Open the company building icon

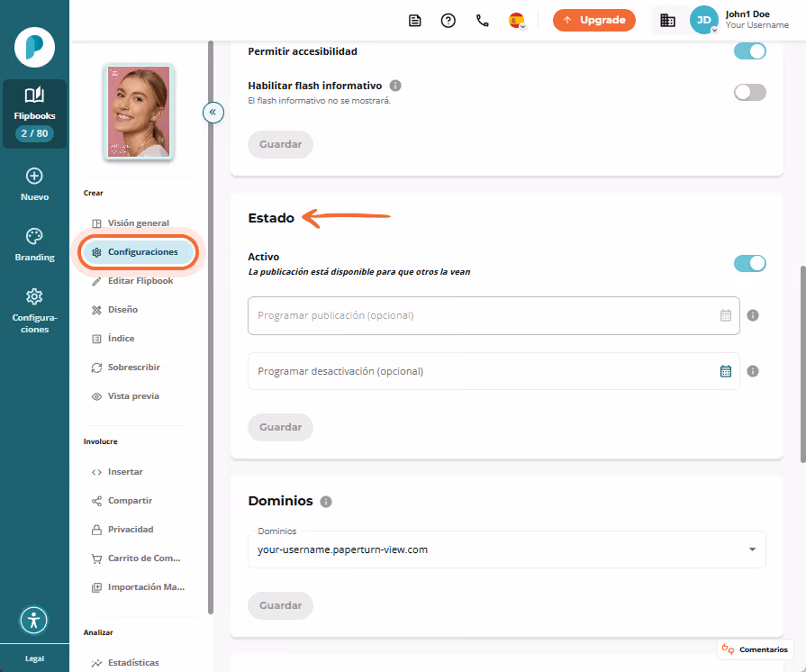pos(667,21)
